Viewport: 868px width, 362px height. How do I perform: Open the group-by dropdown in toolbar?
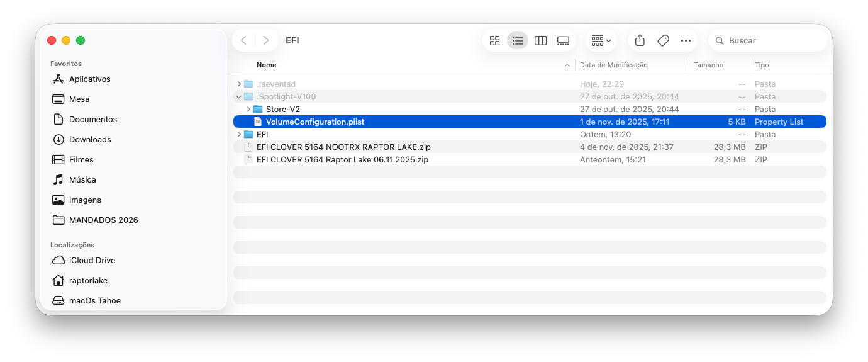(x=601, y=40)
